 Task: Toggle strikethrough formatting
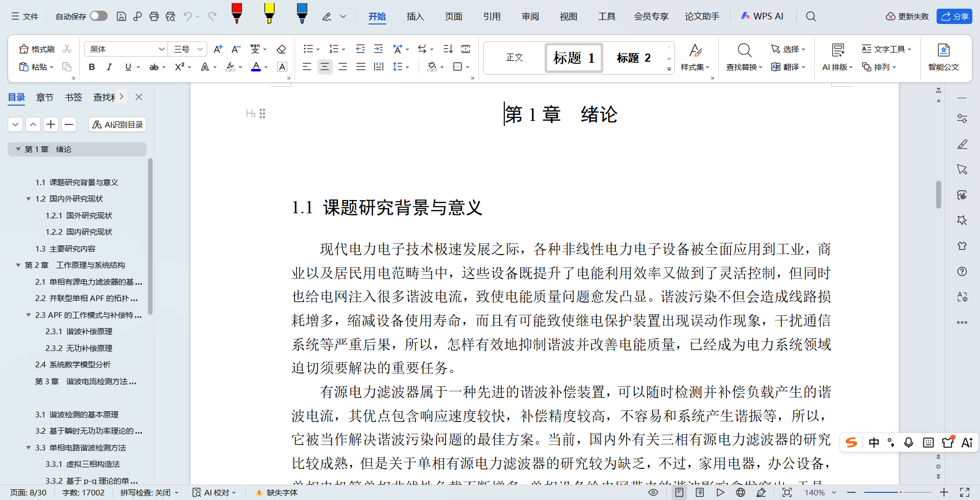coord(154,67)
